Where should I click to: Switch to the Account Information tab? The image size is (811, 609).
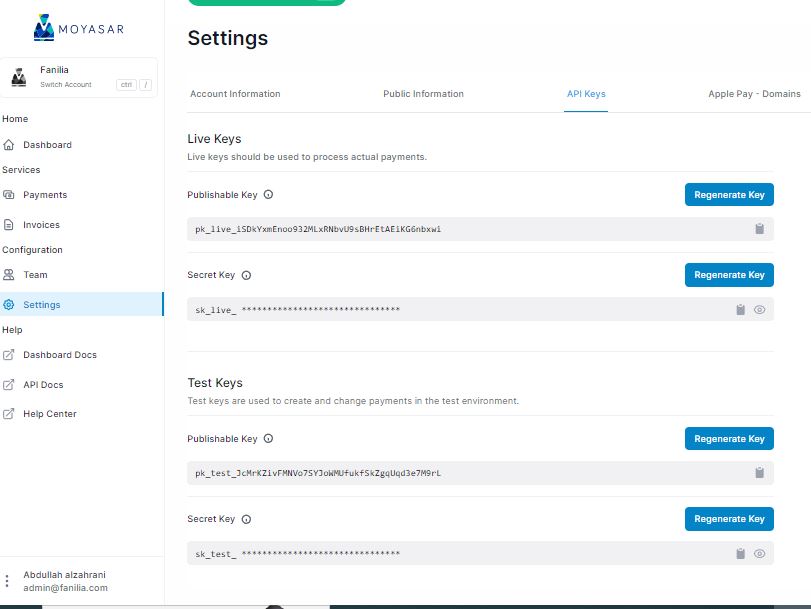pyautogui.click(x=235, y=94)
